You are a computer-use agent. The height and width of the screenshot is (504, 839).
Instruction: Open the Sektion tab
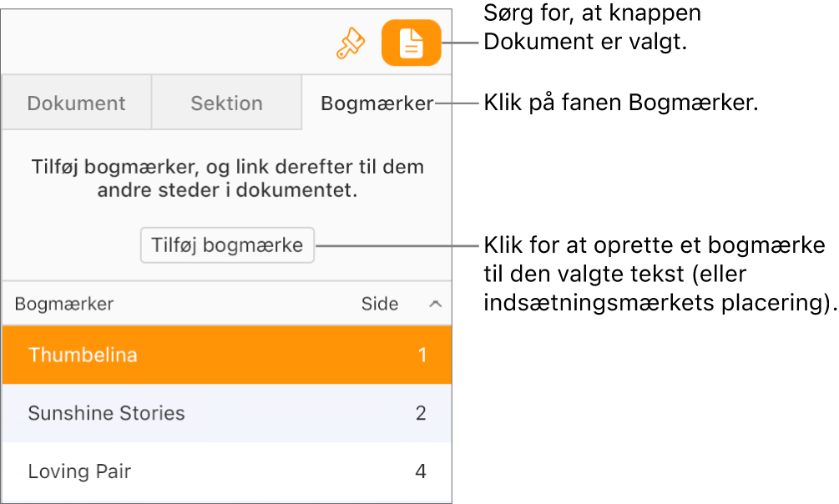[x=226, y=102]
